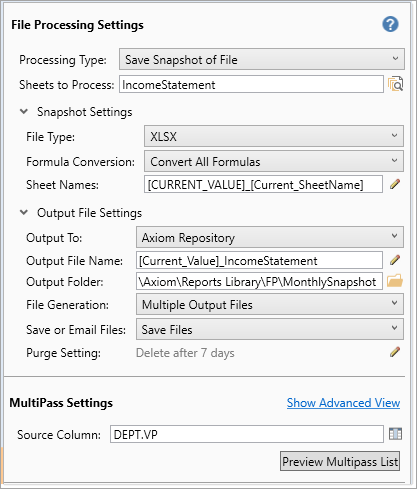
Task: Edit Output File Name via pencil icon
Action: 395,260
